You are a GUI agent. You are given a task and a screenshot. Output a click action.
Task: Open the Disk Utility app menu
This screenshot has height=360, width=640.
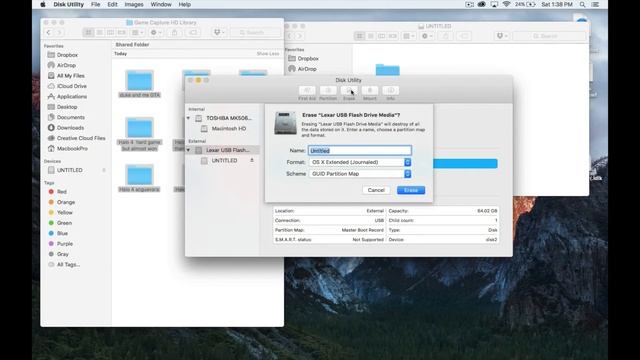coord(69,4)
